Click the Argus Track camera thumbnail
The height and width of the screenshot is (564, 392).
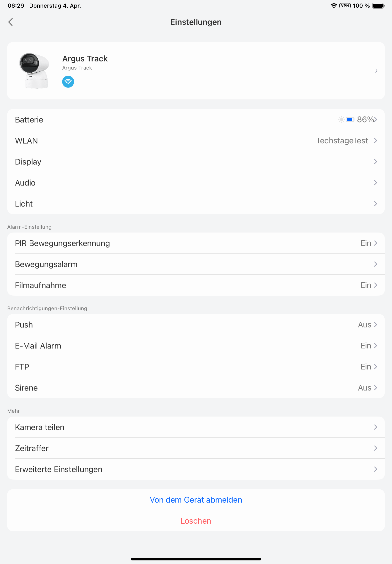point(34,71)
